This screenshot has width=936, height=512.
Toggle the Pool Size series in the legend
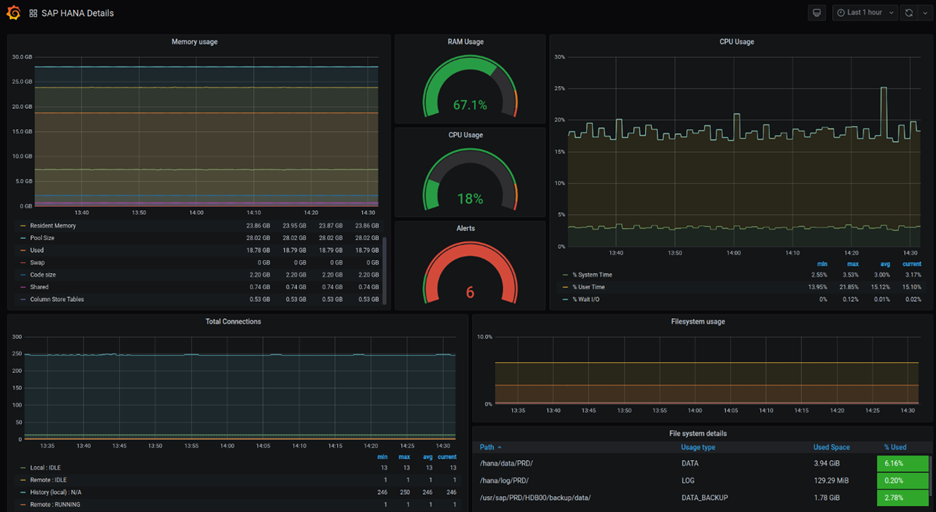click(x=42, y=238)
